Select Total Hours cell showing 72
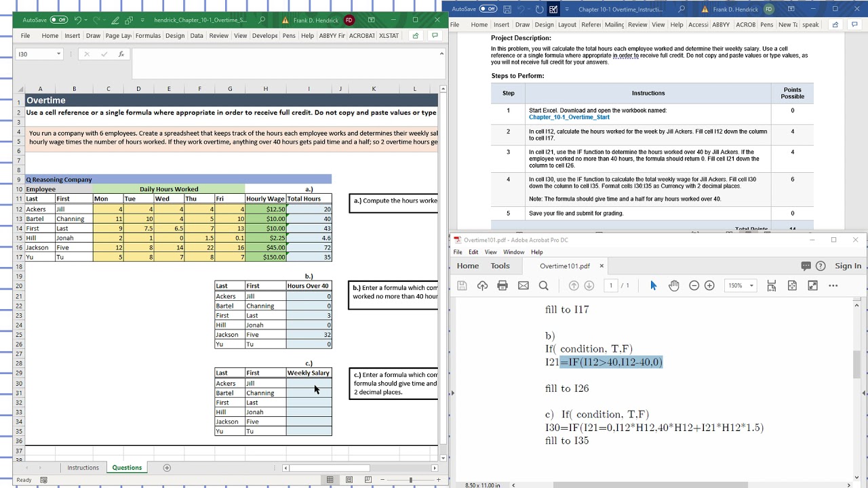Screen dimensions: 868x488 coord(309,248)
